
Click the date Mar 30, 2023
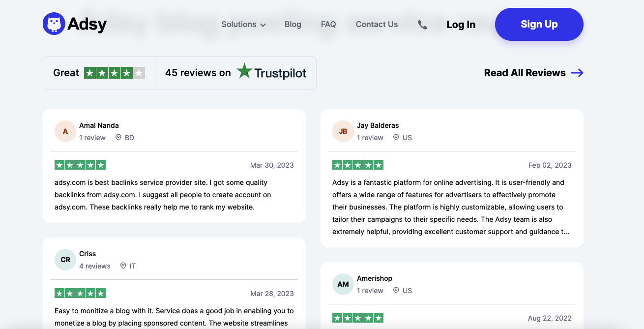272,165
